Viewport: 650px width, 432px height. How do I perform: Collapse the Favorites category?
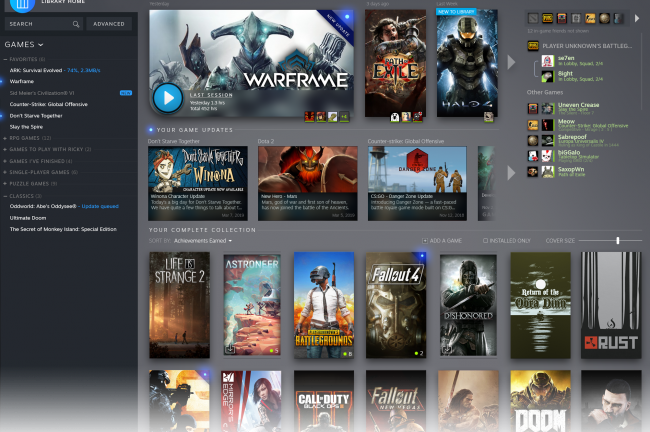point(5,59)
